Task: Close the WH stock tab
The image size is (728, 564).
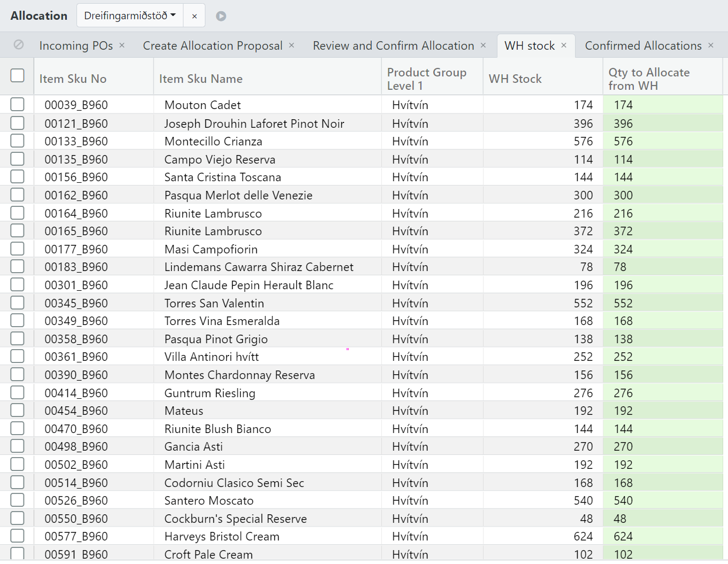Action: pos(564,45)
